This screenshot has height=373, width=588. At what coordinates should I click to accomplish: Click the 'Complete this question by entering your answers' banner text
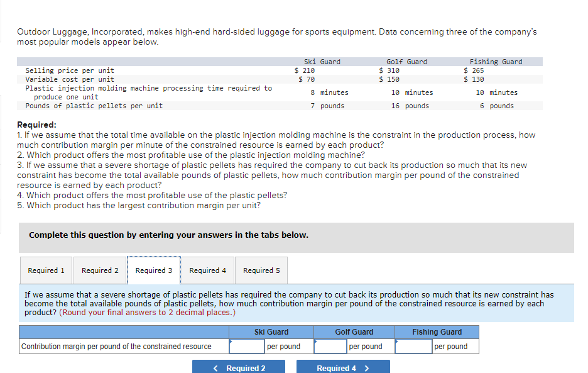click(169, 235)
